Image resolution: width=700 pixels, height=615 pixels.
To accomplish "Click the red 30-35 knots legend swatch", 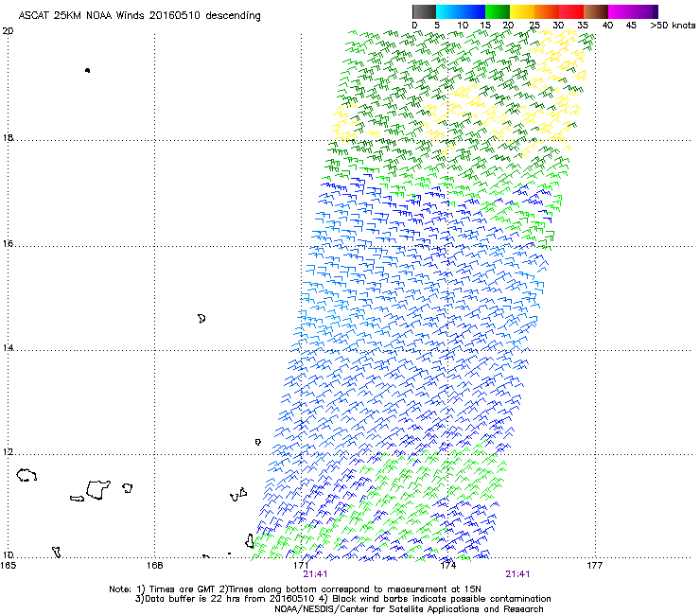I will tap(571, 11).
